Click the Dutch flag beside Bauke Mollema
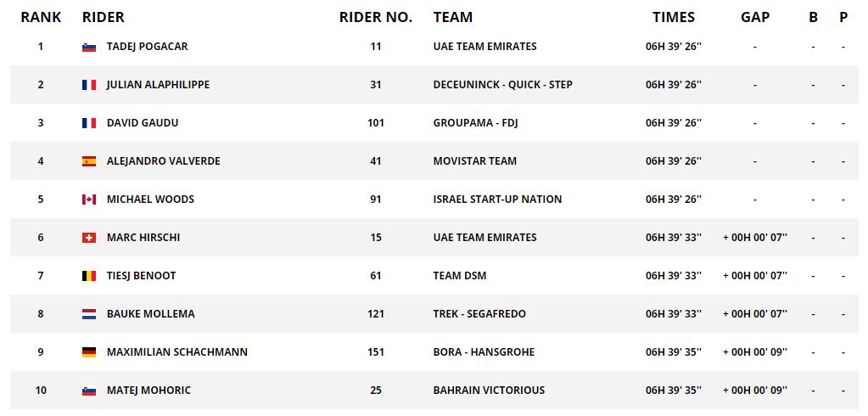The height and width of the screenshot is (416, 868). [89, 314]
